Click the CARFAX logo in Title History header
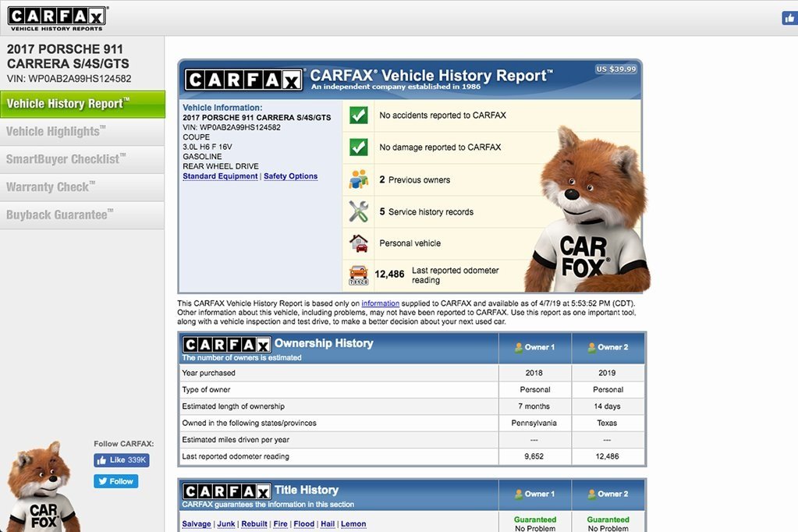798x532 pixels. [226, 491]
